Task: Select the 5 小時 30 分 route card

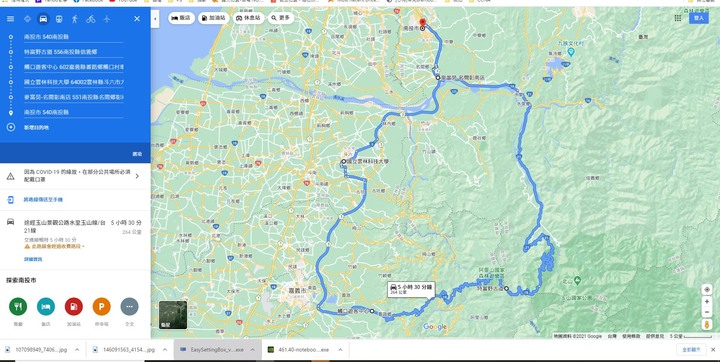Action: click(75, 240)
